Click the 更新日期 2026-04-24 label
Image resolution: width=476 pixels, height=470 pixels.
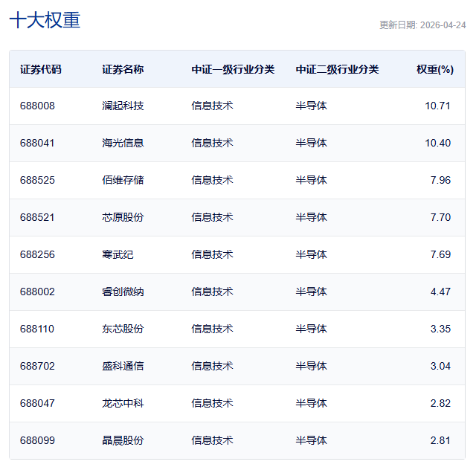pyautogui.click(x=422, y=25)
